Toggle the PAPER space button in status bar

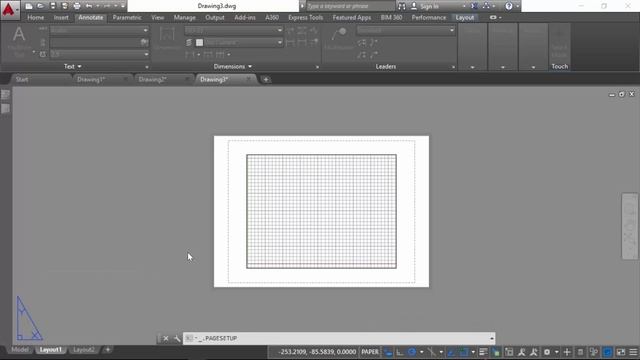coord(370,352)
